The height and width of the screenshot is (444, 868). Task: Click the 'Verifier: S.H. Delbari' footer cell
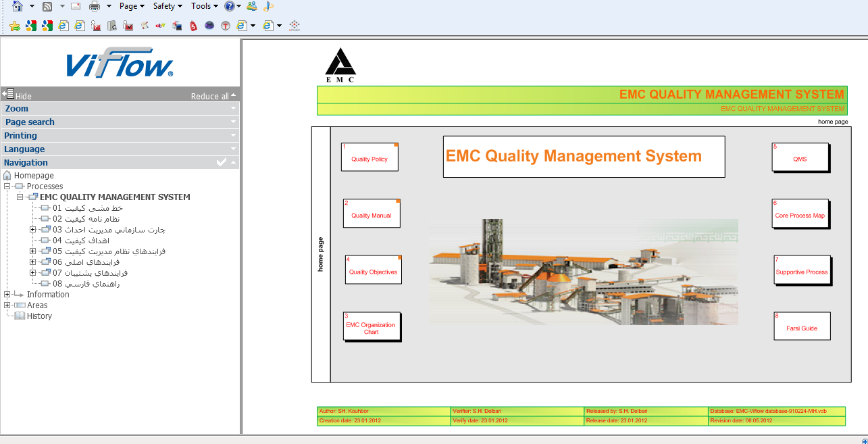point(517,411)
